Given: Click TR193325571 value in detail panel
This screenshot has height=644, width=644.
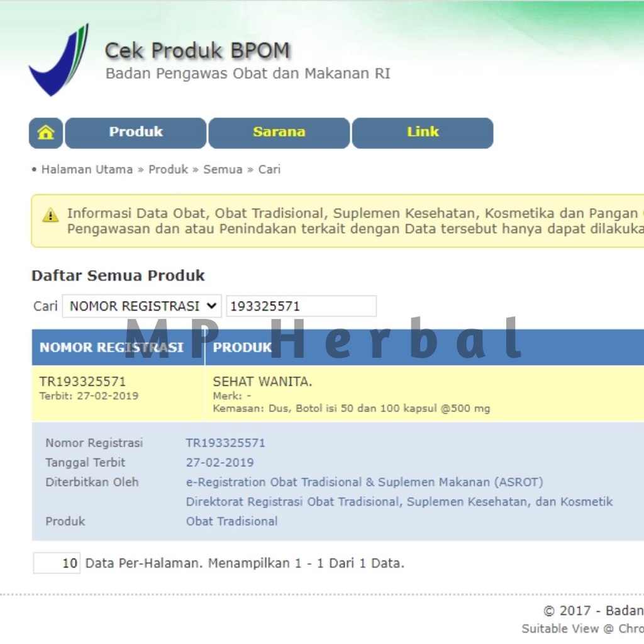Looking at the screenshot, I should (226, 443).
